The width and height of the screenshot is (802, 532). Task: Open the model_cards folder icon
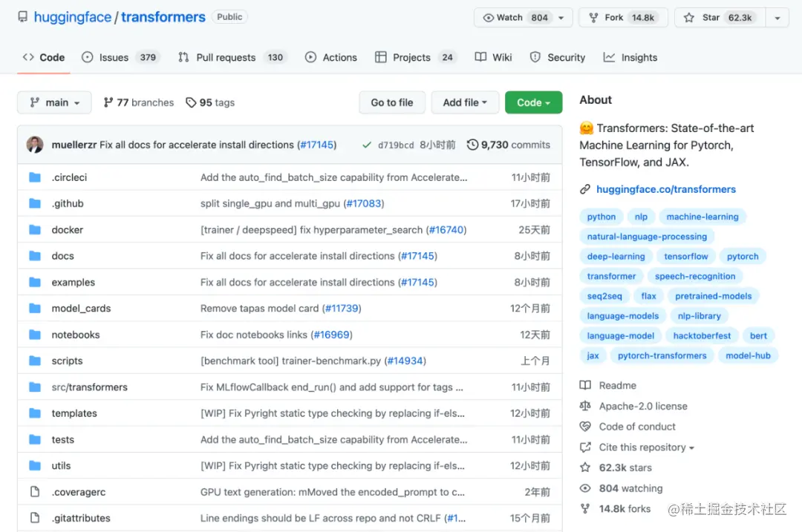tap(35, 308)
